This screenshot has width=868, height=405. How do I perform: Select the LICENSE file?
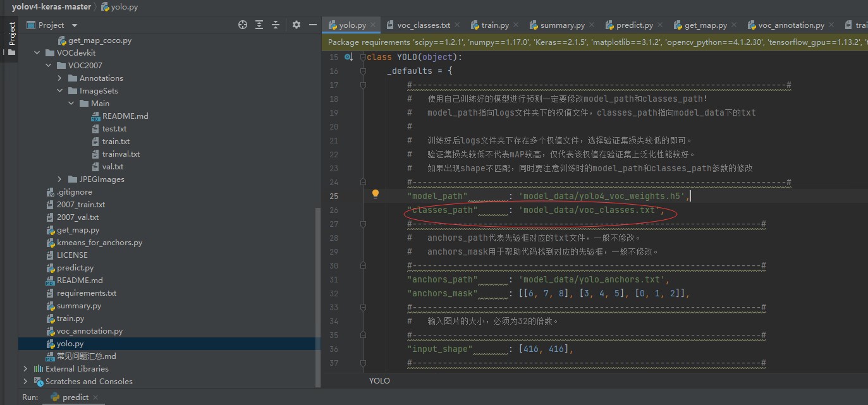click(x=72, y=255)
